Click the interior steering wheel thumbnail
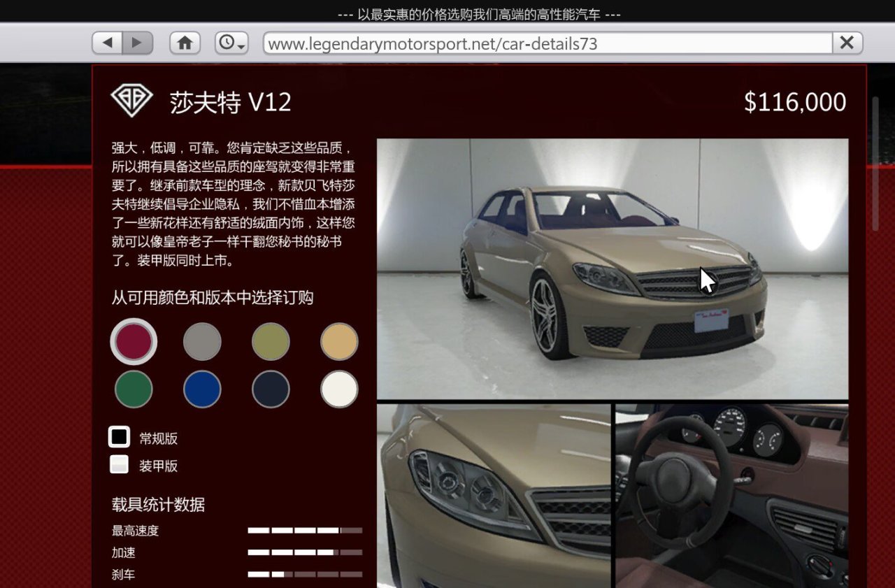This screenshot has width=895, height=588. coord(732,496)
